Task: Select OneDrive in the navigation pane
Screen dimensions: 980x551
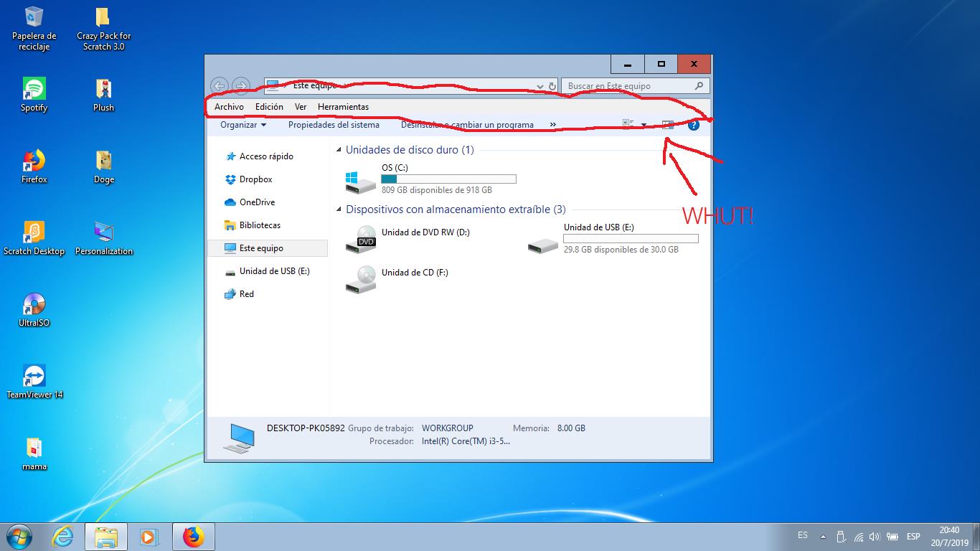Action: pyautogui.click(x=257, y=202)
